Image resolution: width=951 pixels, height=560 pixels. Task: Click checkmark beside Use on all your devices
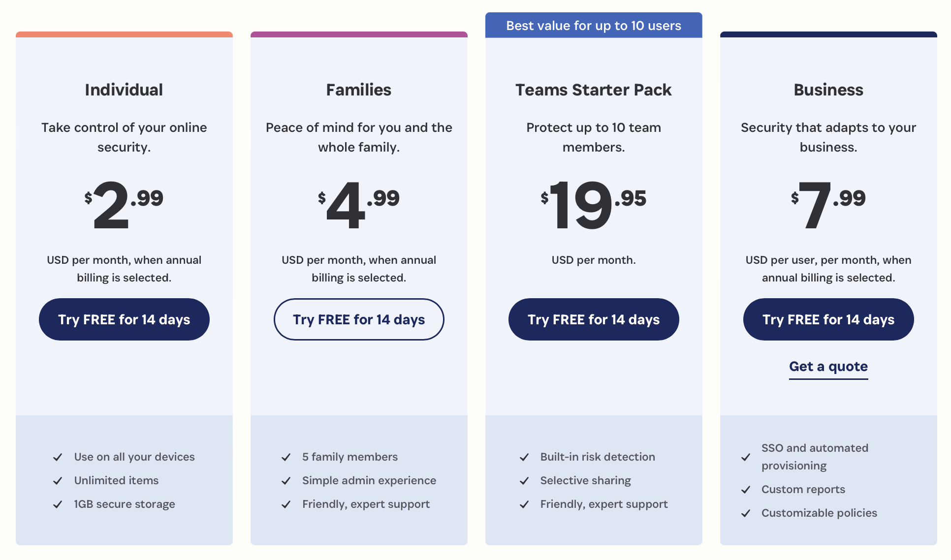58,457
